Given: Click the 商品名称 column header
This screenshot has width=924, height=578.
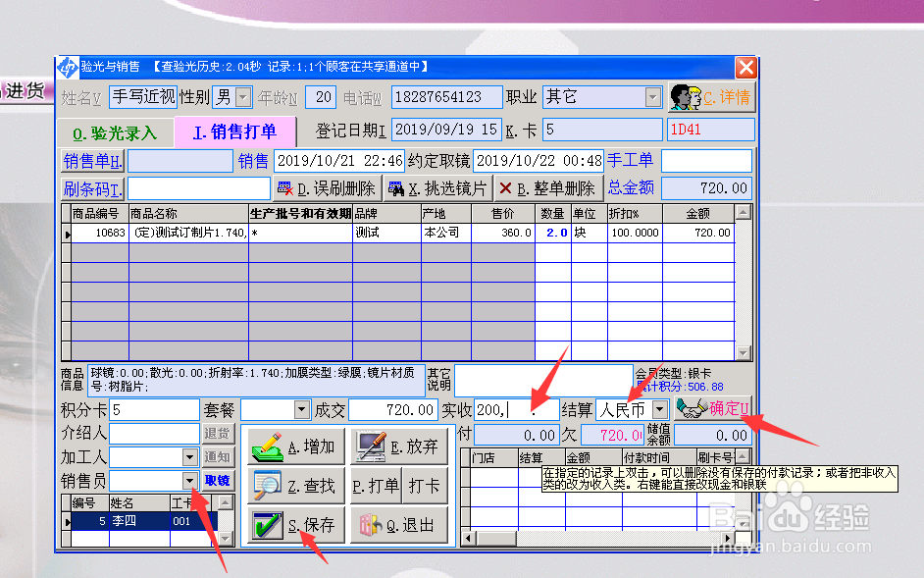Looking at the screenshot, I should coord(188,214).
